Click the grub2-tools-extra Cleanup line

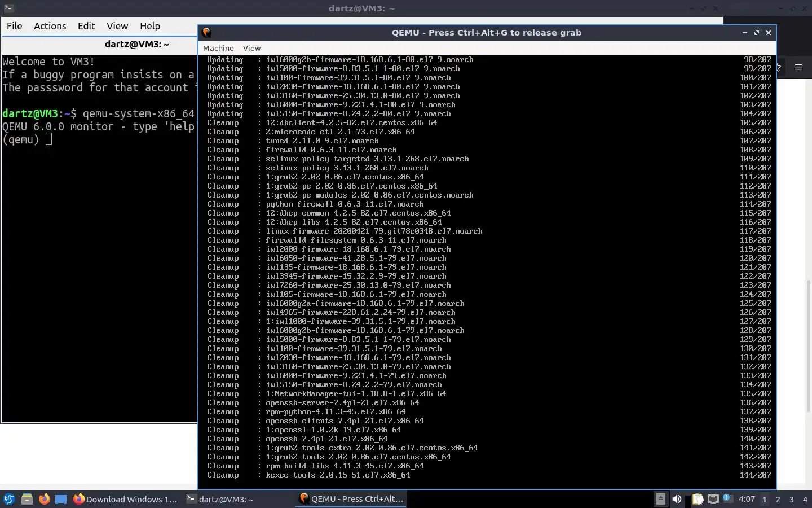489,448
